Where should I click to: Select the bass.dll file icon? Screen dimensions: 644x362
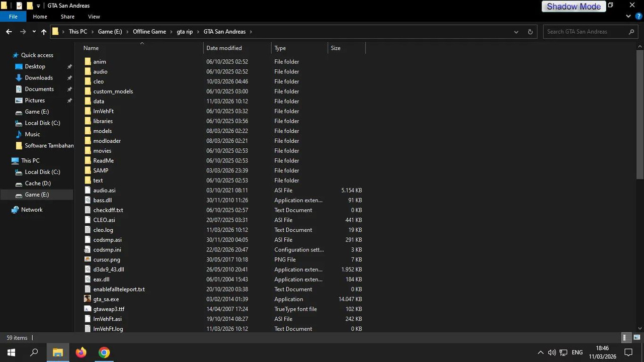click(88, 200)
